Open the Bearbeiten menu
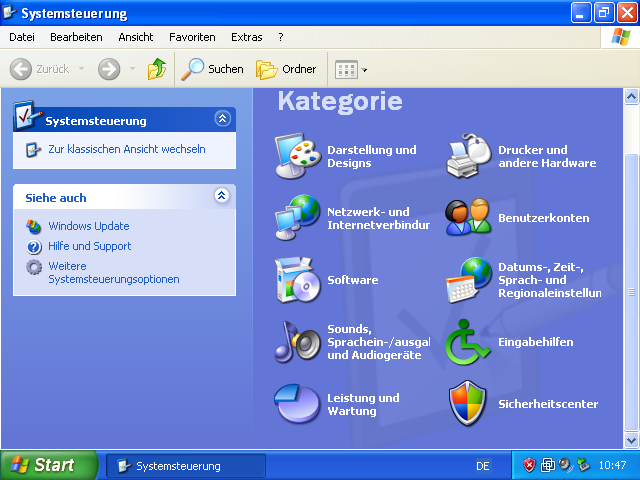 (76, 37)
